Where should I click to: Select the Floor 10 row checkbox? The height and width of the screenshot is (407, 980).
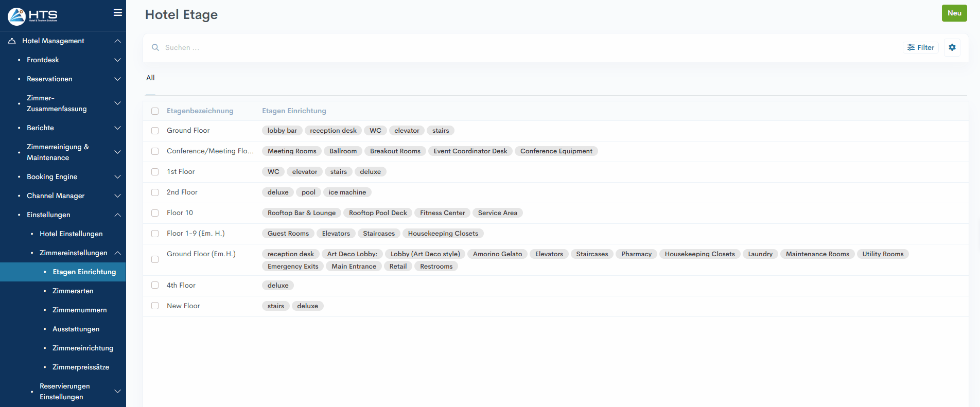click(x=155, y=213)
